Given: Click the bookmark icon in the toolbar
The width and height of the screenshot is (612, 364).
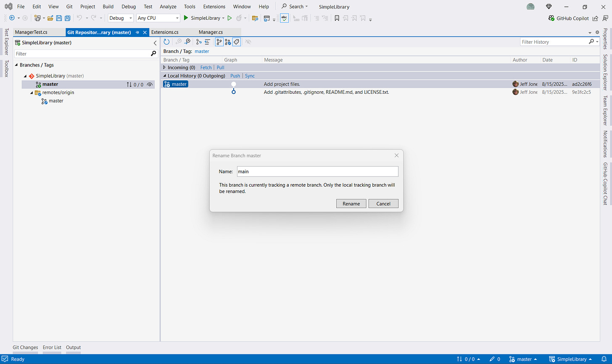Looking at the screenshot, I should (x=337, y=18).
